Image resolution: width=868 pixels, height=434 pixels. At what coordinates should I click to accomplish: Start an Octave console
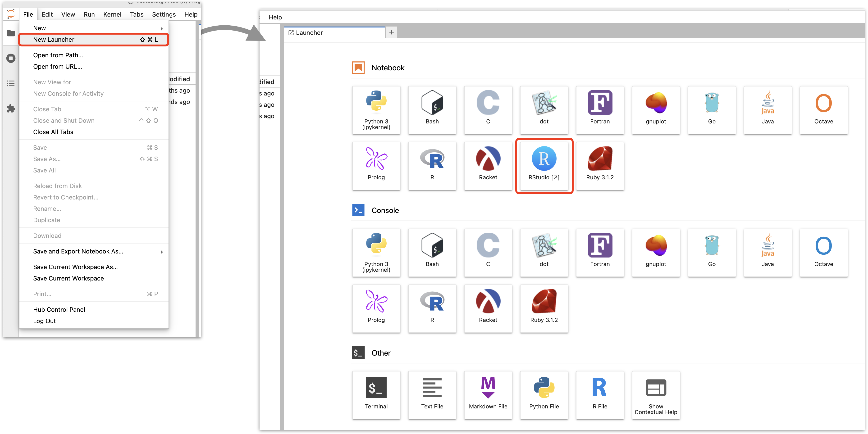pyautogui.click(x=823, y=253)
